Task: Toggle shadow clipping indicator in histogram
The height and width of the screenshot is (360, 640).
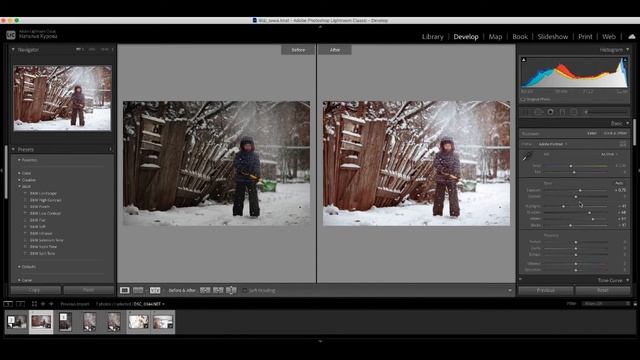Action: point(524,60)
